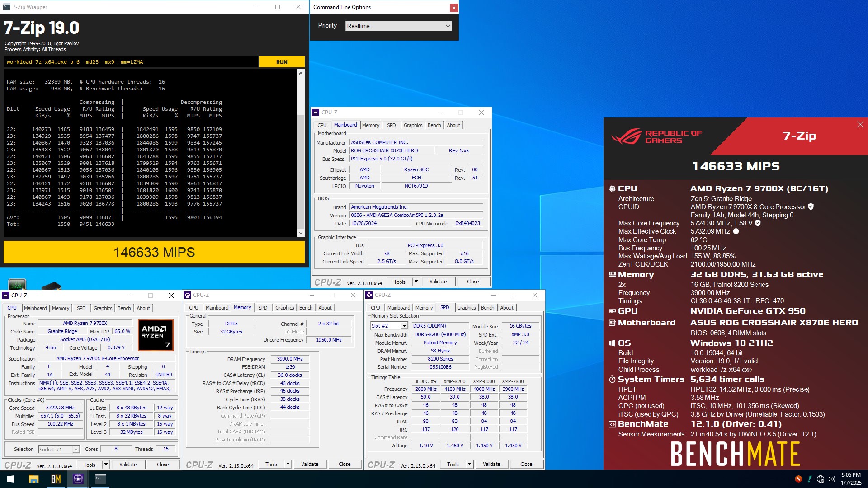Open the Socket #1 selection dropdown
This screenshot has height=488, width=868.
59,449
